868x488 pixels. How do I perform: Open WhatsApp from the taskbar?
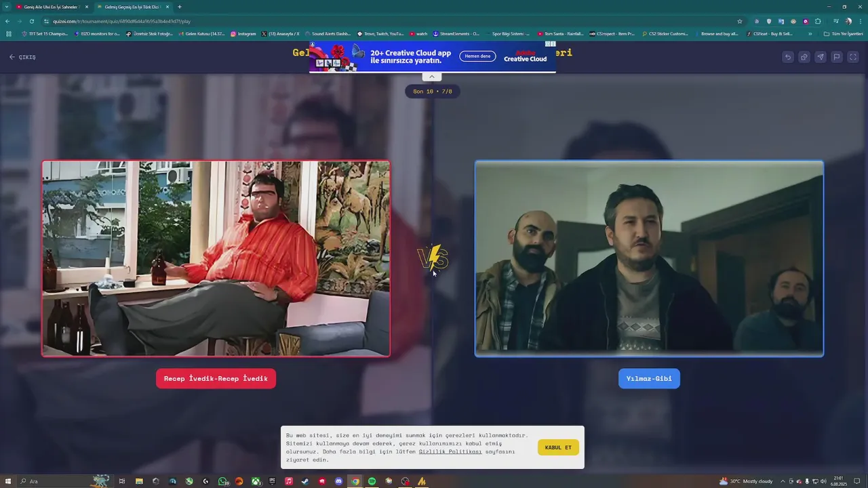click(223, 481)
